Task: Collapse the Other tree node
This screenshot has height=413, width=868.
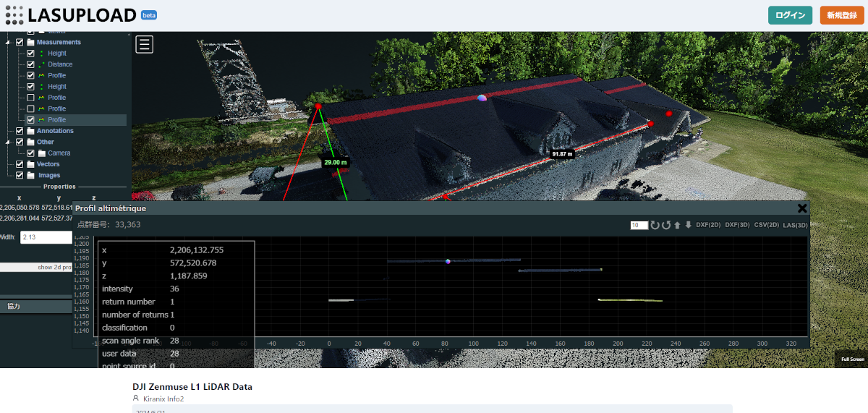Action: coord(9,142)
